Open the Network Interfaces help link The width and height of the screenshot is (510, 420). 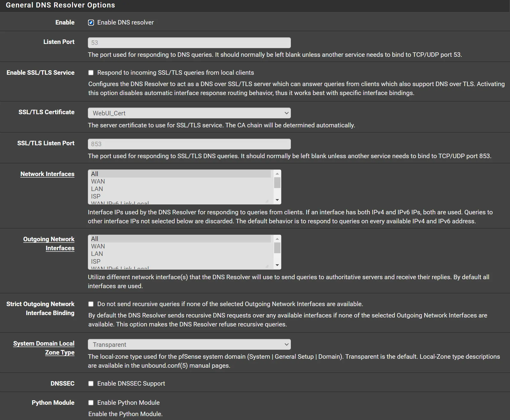coord(47,174)
